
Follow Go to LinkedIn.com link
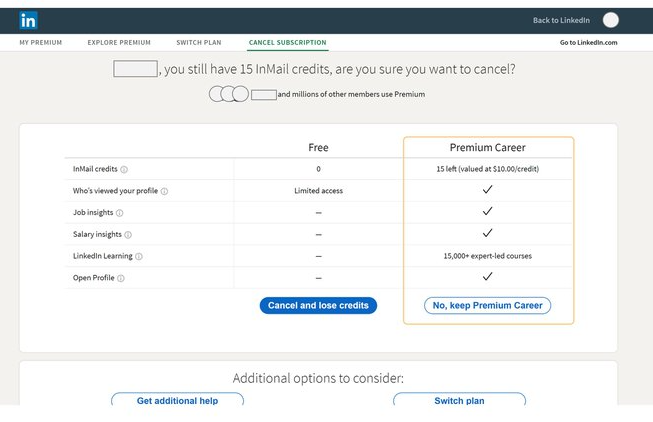pyautogui.click(x=588, y=42)
